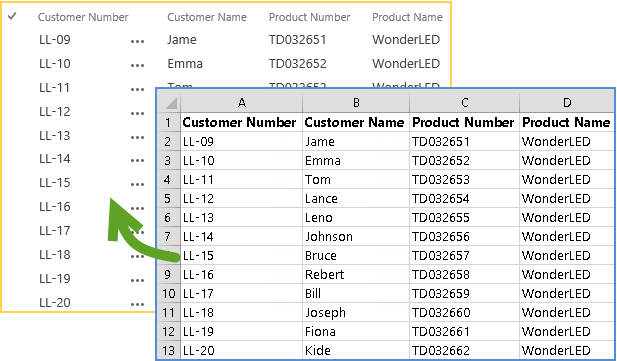Image resolution: width=617 pixels, height=361 pixels.
Task: Select spreadsheet cell TD032660
Action: [464, 312]
